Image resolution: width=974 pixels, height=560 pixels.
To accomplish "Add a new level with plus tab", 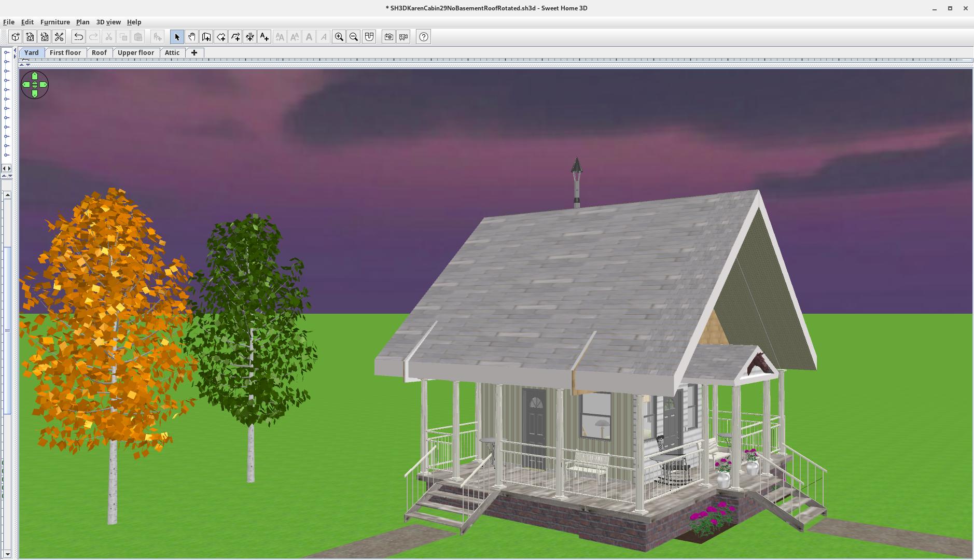I will (194, 53).
